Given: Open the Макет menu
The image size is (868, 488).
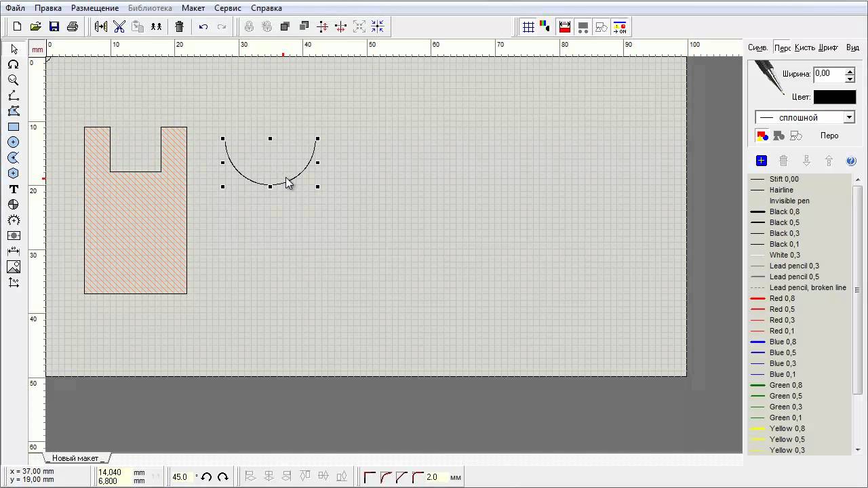Looking at the screenshot, I should point(193,8).
